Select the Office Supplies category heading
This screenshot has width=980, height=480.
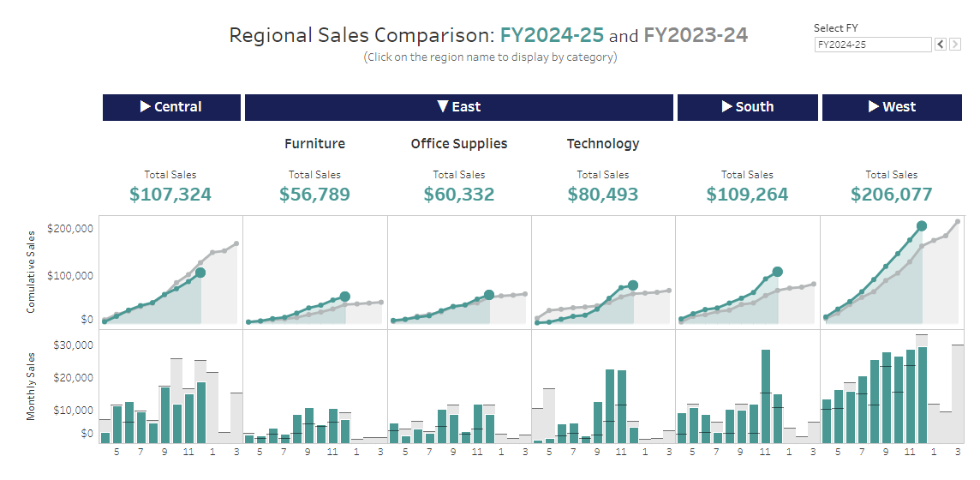point(458,144)
